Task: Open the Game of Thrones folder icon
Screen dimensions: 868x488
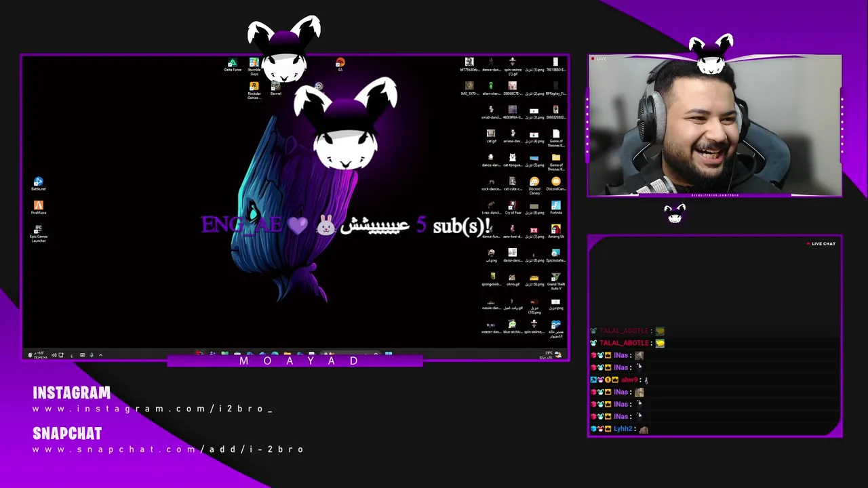Action: coord(556,161)
